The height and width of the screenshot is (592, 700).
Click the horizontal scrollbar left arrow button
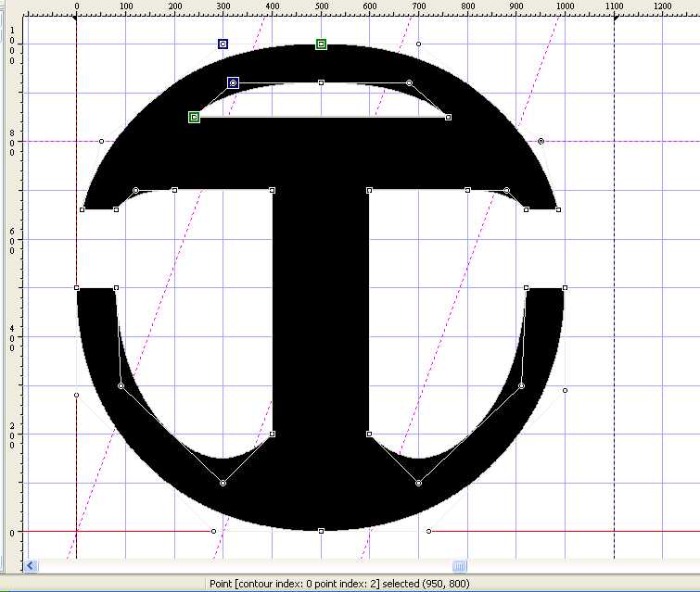click(x=31, y=566)
